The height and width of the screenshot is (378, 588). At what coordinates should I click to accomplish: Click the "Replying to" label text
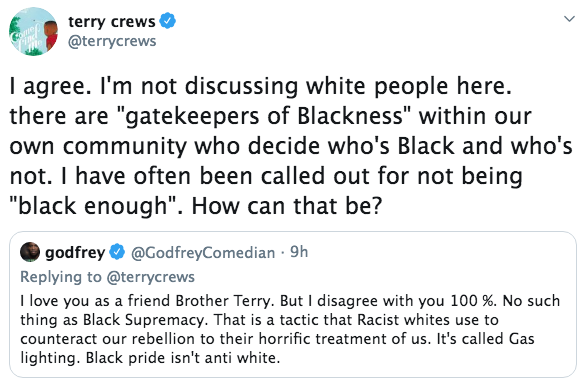(x=61, y=277)
